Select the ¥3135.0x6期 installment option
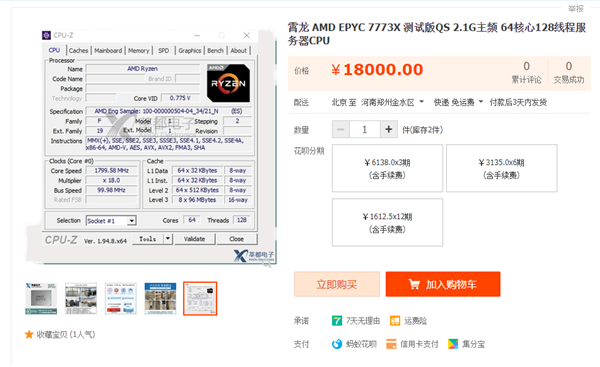This screenshot has height=367, width=600. tap(502, 168)
